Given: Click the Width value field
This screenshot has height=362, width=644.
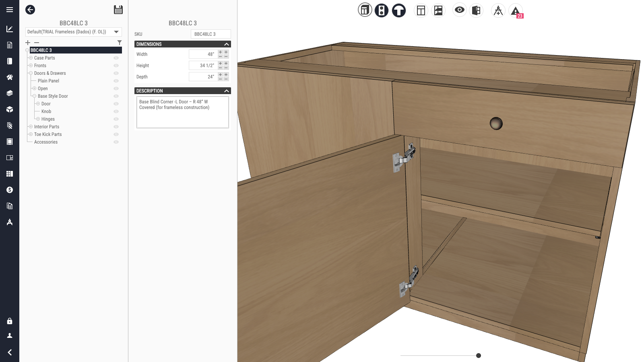Looking at the screenshot, I should pos(203,54).
